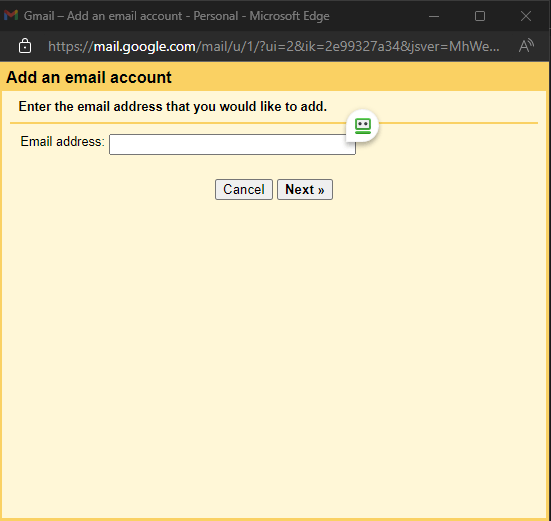Viewport: 551px width, 521px height.
Task: Click the Cancel button
Action: [244, 190]
